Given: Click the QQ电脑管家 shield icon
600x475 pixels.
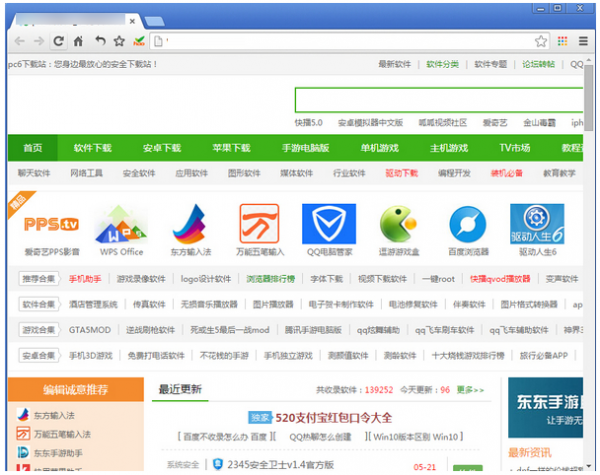Looking at the screenshot, I should tap(329, 224).
